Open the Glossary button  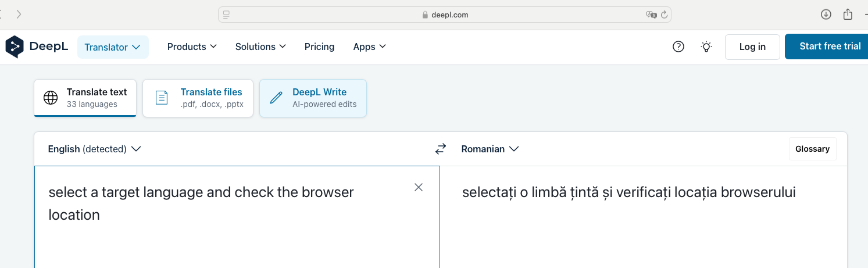pos(812,149)
